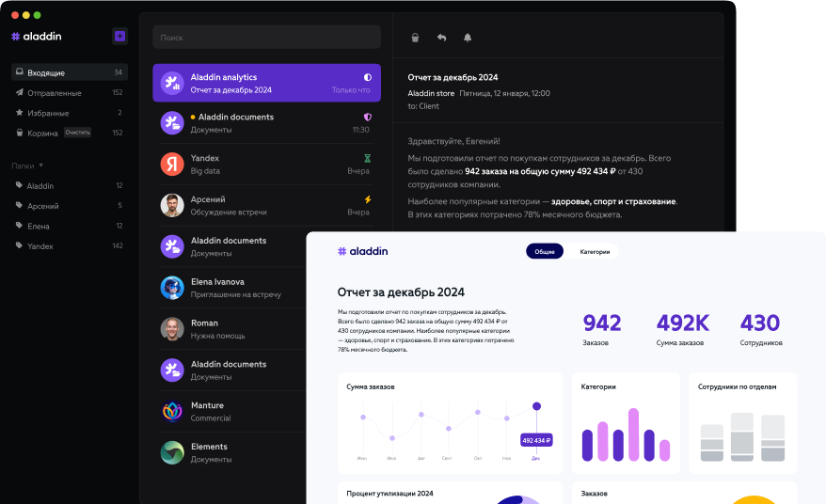826x504 pixels.
Task: Select the Арсений tag folder
Action: coord(69,205)
